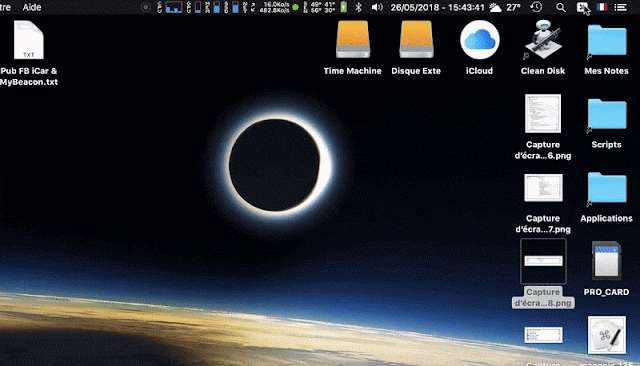Open the Aide menu
The height and width of the screenshot is (366, 640).
[x=32, y=7]
